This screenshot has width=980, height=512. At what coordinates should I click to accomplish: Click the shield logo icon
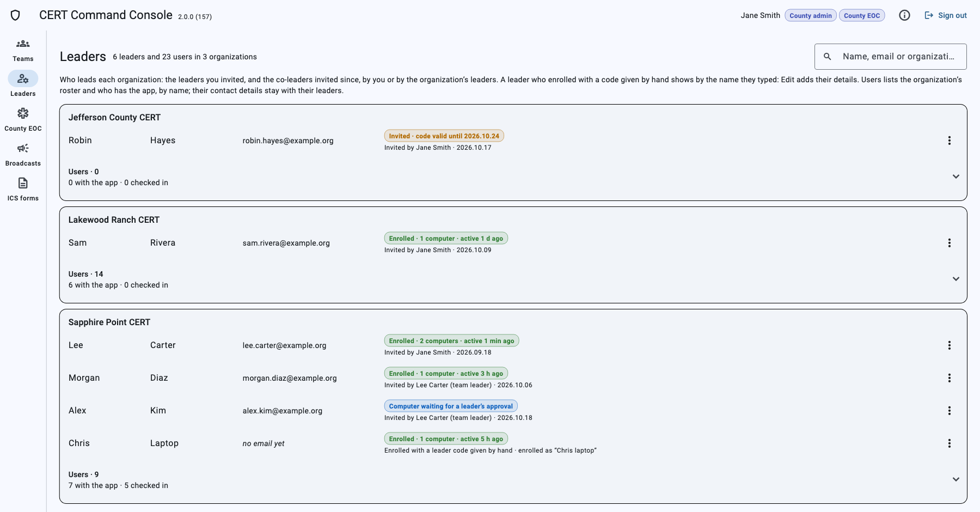tap(15, 15)
